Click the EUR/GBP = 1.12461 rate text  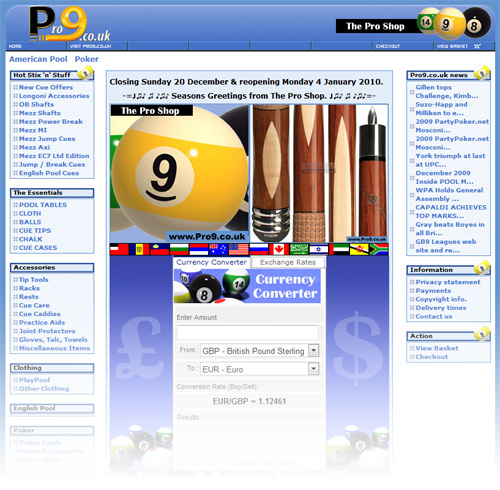pos(249,401)
